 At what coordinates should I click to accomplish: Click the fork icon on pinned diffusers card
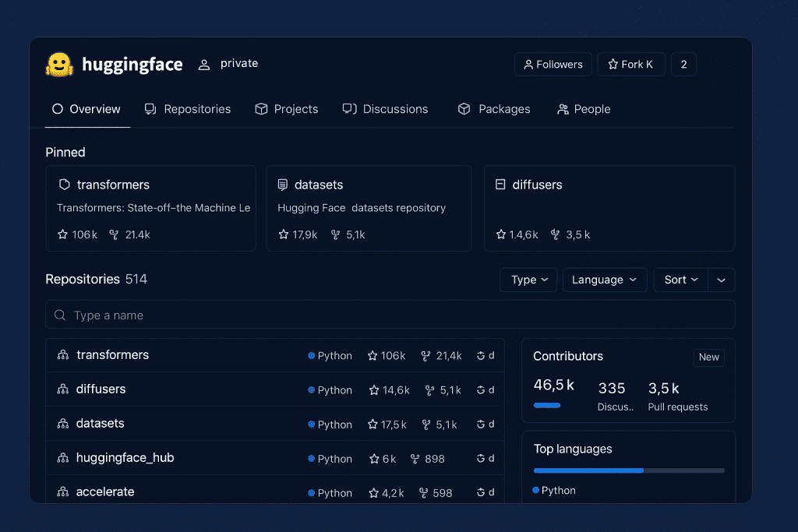pyautogui.click(x=555, y=234)
